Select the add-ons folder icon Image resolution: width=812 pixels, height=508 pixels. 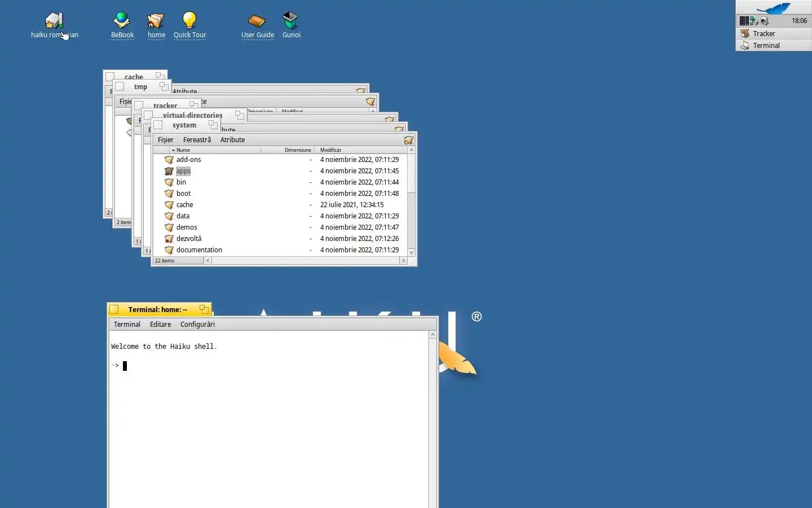tap(169, 160)
